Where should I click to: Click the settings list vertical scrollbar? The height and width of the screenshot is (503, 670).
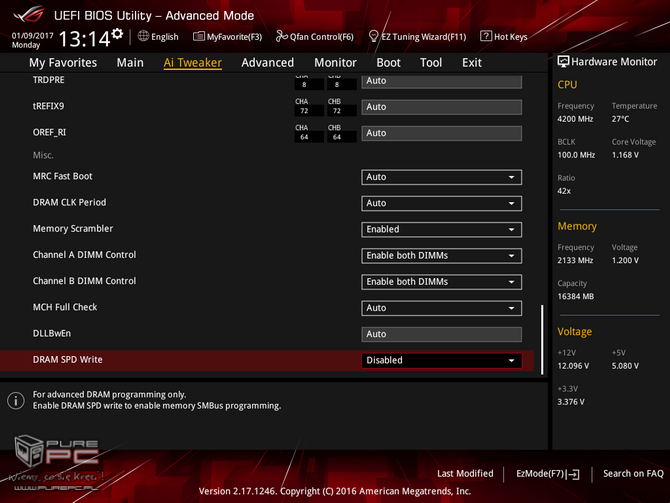[542, 340]
